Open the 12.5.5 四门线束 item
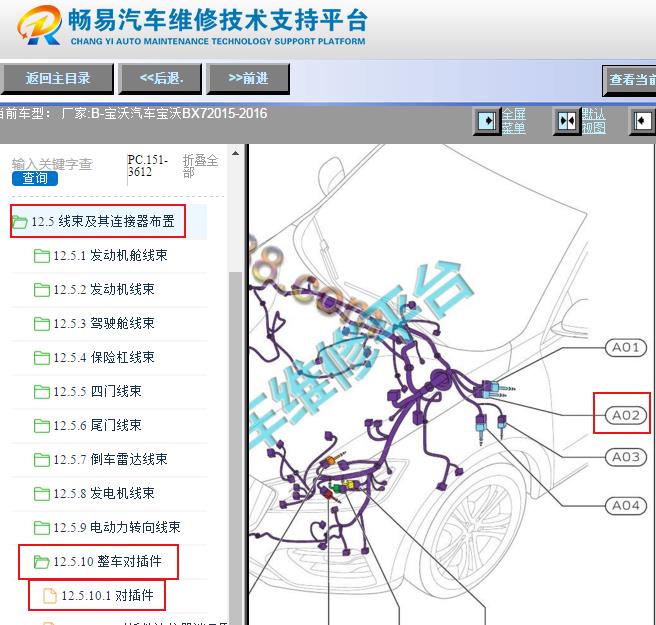 pyautogui.click(x=97, y=391)
